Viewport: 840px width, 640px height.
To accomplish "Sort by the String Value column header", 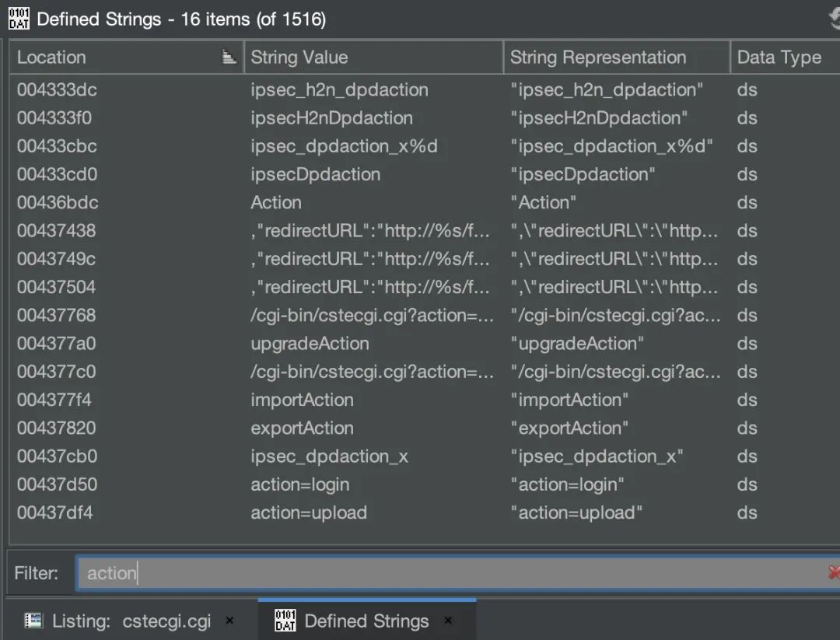I will (x=373, y=57).
